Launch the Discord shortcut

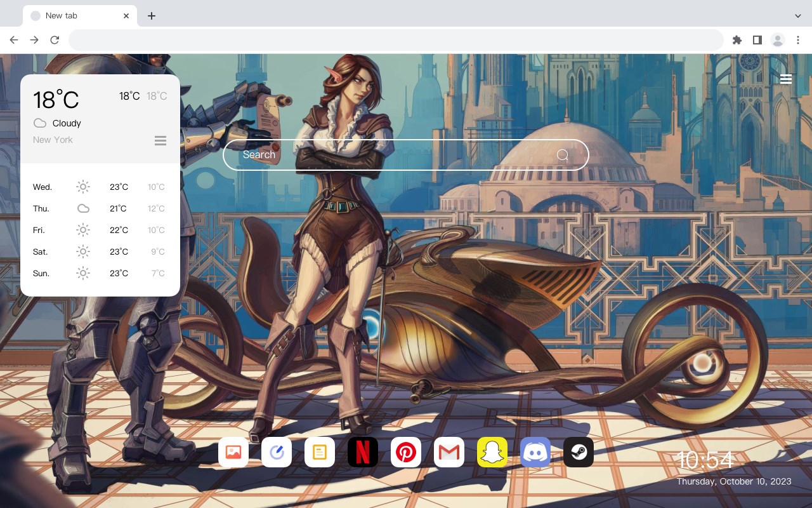(x=535, y=452)
